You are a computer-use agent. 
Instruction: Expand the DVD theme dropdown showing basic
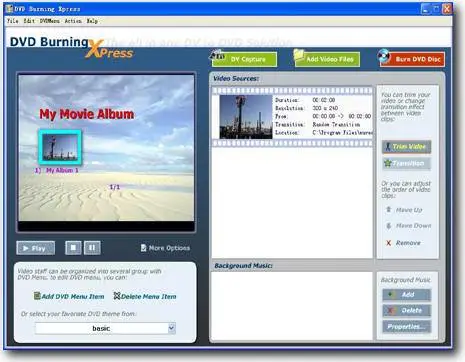[172, 328]
